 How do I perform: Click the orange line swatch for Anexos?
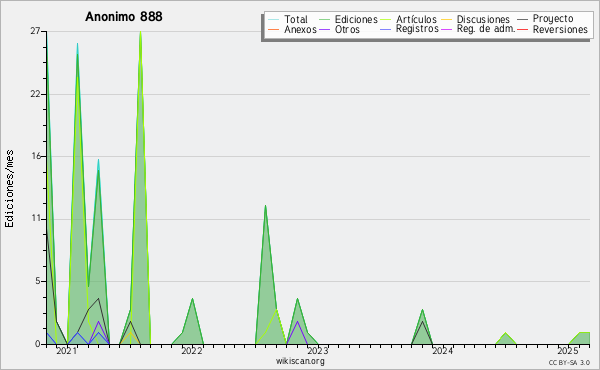(274, 29)
